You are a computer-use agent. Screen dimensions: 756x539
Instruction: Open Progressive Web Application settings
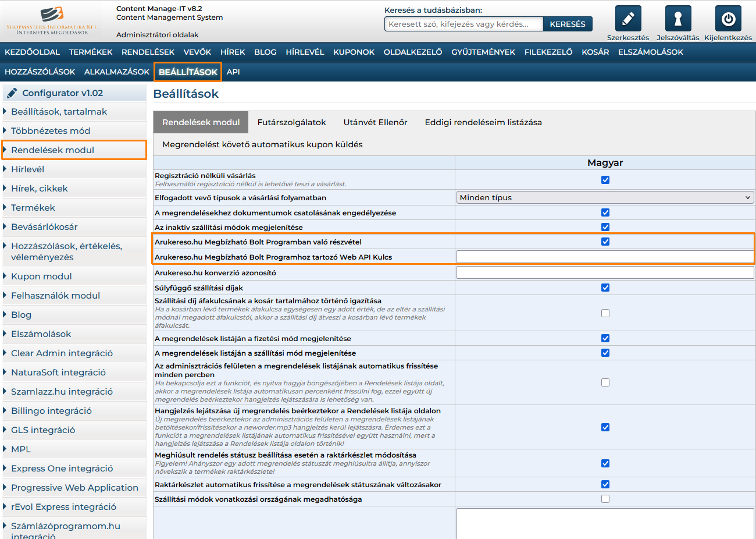point(74,488)
